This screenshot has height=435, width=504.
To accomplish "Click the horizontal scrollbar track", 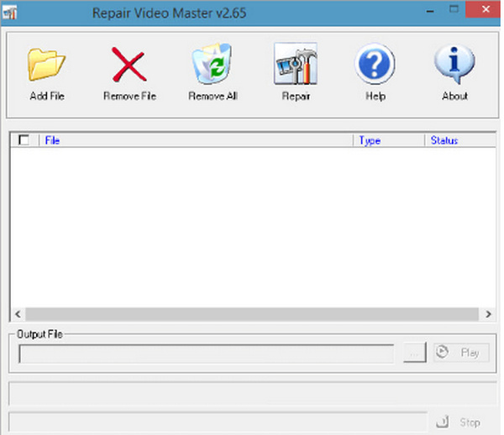I will [x=252, y=314].
